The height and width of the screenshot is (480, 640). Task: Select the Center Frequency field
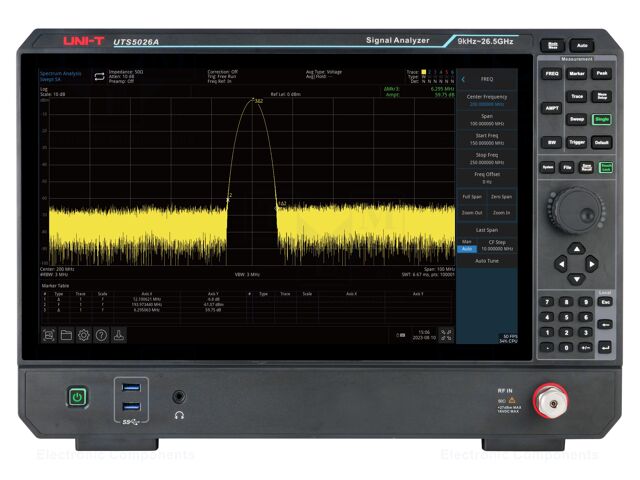point(487,100)
